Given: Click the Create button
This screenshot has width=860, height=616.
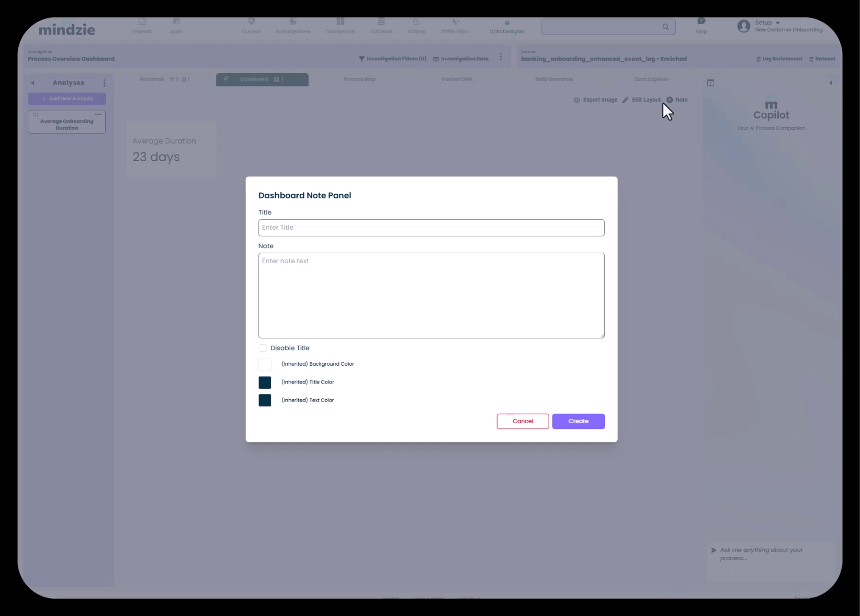Looking at the screenshot, I should tap(578, 421).
